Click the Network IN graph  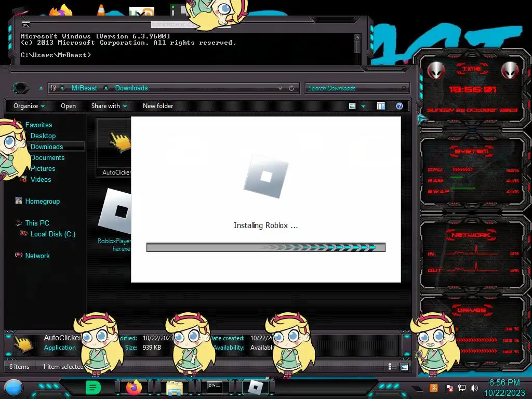click(x=472, y=251)
